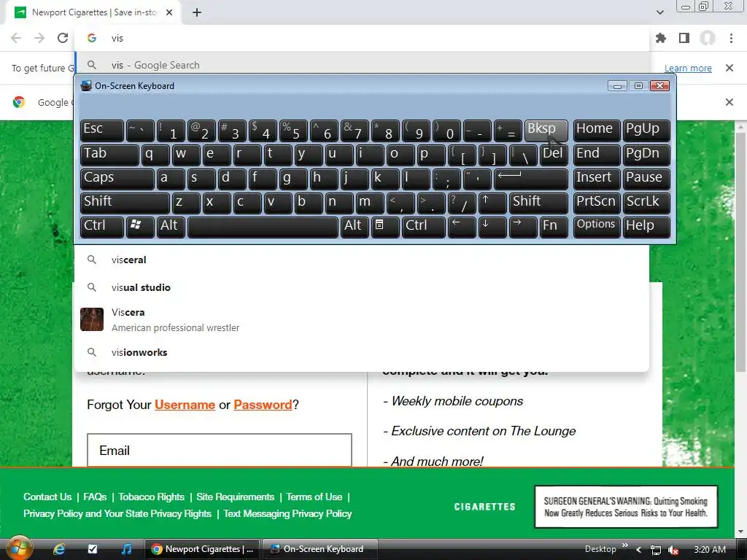Click into the Email field
This screenshot has width=747, height=560.
coord(219,450)
